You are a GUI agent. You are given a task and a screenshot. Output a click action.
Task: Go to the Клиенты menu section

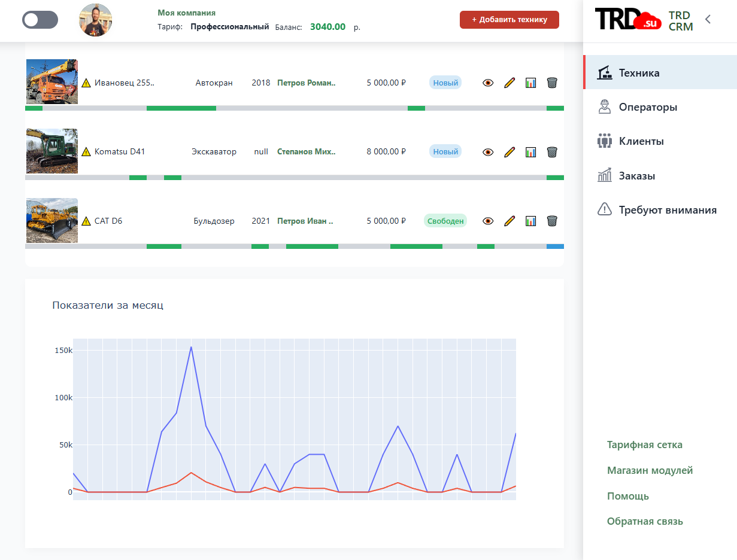tap(660, 142)
